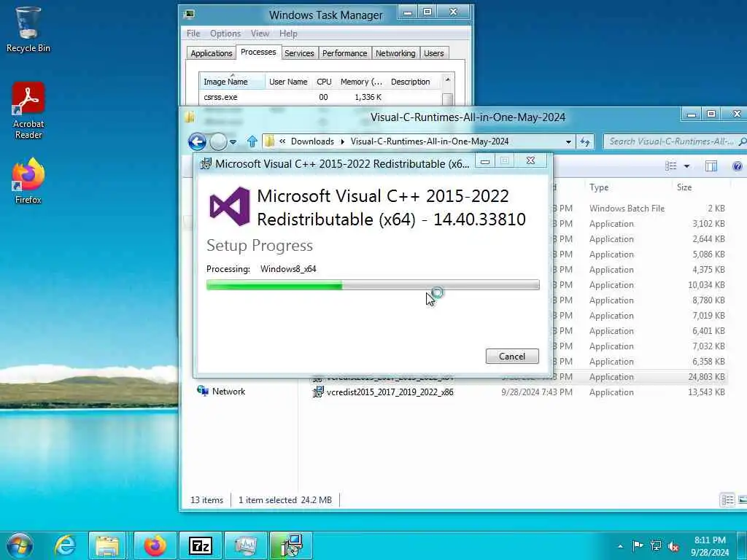Click the network tray icon
This screenshot has width=747, height=560.
[x=656, y=545]
